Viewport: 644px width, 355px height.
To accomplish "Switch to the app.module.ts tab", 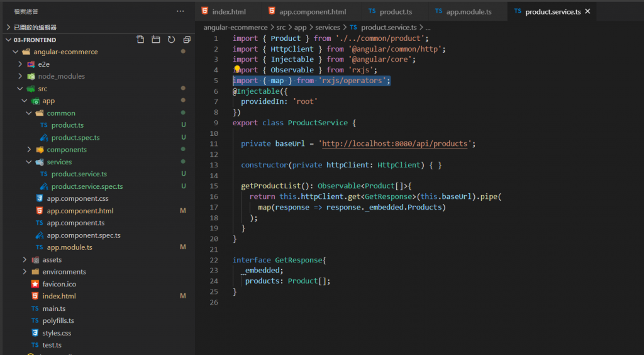I will 469,11.
